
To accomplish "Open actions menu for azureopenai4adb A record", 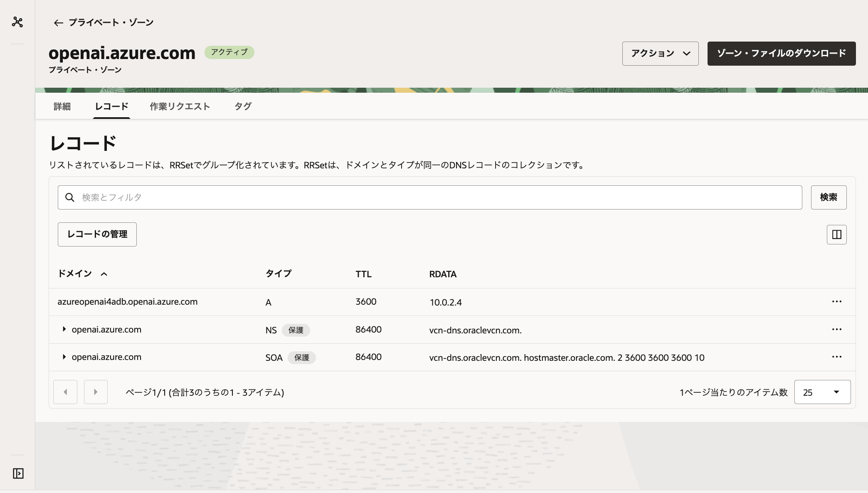I will [x=837, y=301].
